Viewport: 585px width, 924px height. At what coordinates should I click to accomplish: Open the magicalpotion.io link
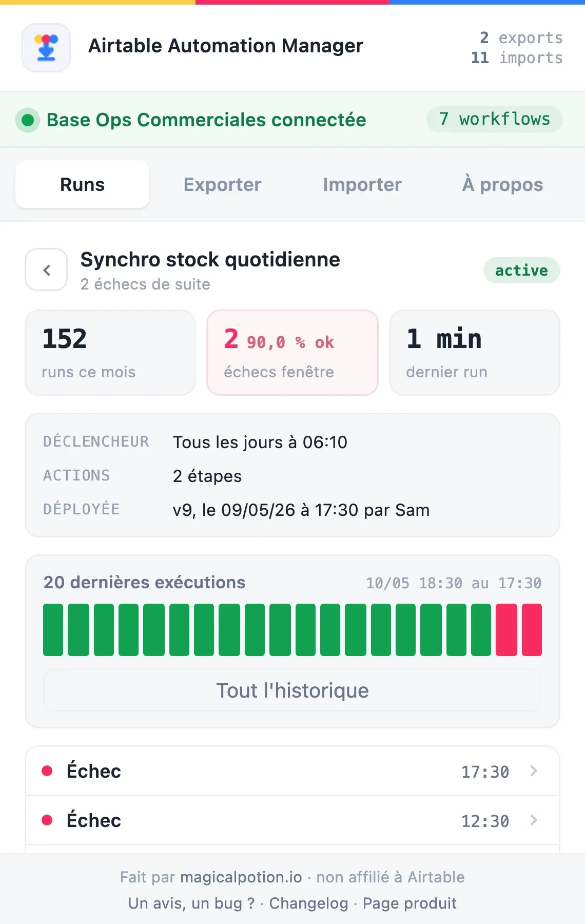click(x=241, y=877)
